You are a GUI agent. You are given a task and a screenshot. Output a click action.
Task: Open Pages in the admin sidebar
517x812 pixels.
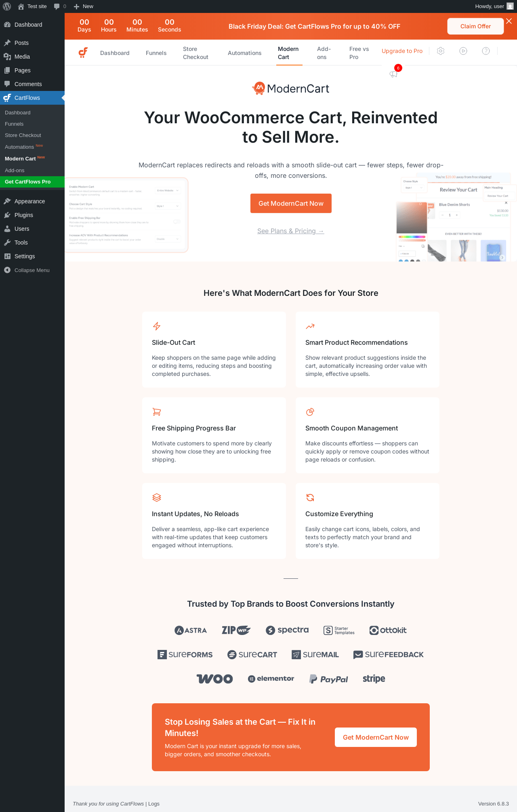(x=32, y=70)
